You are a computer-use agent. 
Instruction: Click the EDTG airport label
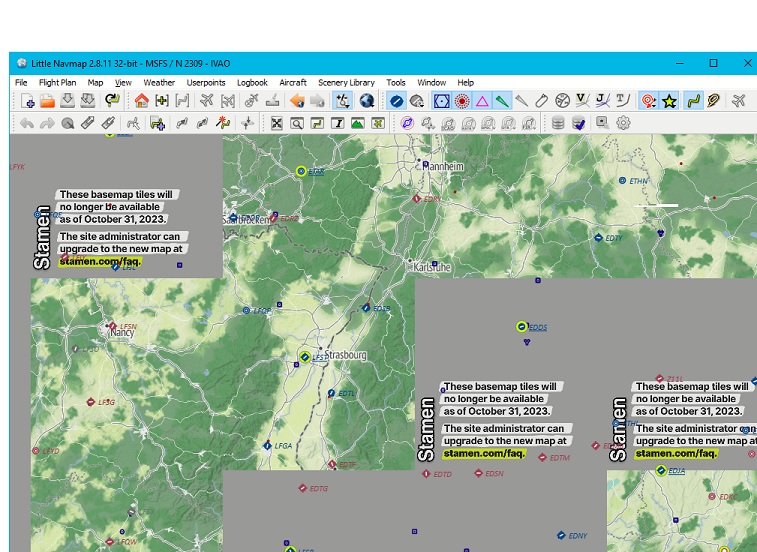point(319,489)
